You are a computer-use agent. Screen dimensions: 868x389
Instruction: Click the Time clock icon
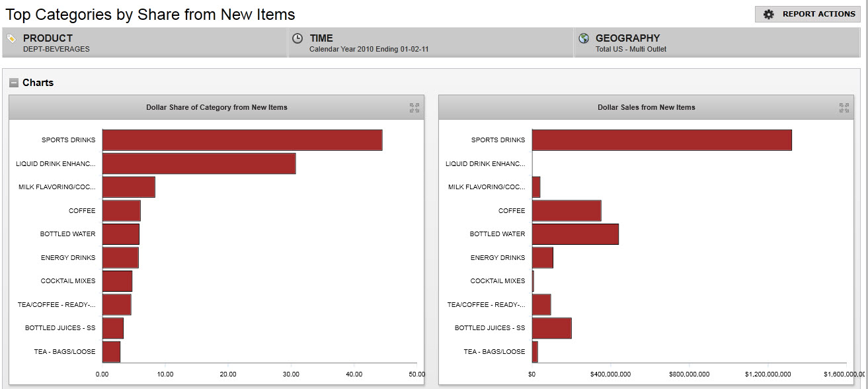point(297,39)
